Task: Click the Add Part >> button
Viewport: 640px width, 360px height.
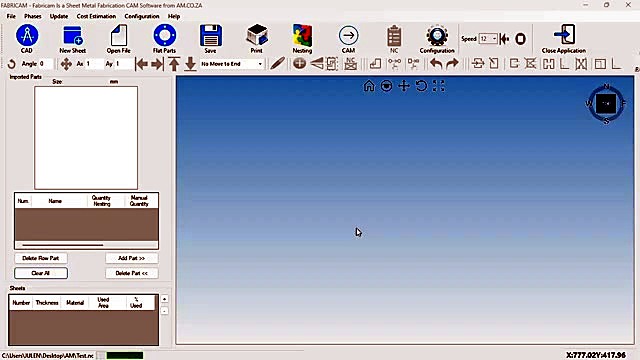Action: 131,258
